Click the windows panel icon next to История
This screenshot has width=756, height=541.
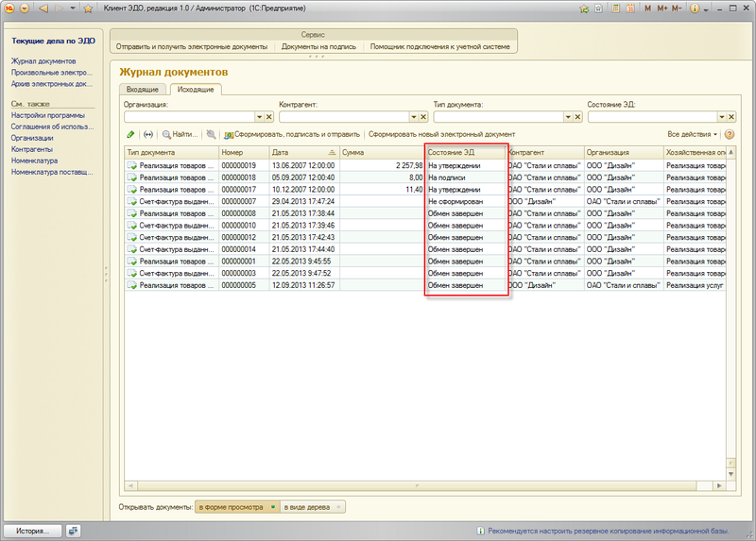click(x=74, y=531)
